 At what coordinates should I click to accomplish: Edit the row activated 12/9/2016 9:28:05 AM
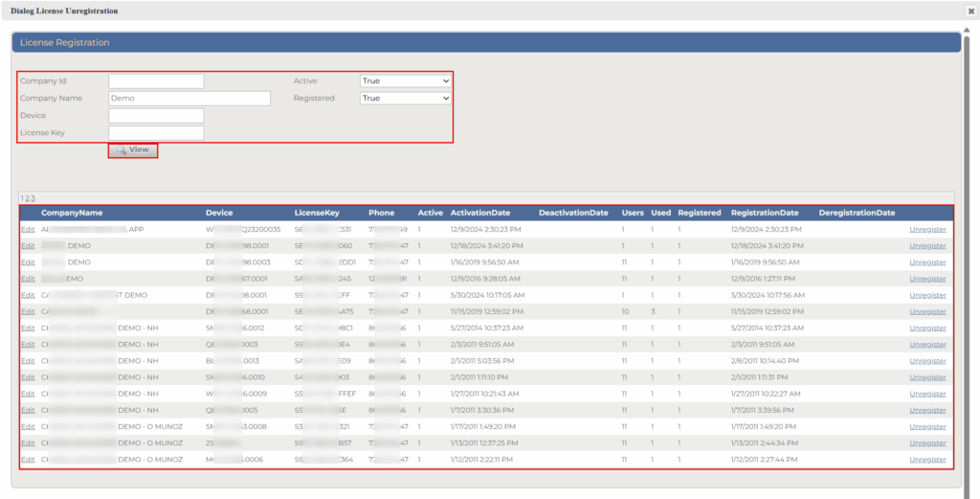(x=27, y=279)
